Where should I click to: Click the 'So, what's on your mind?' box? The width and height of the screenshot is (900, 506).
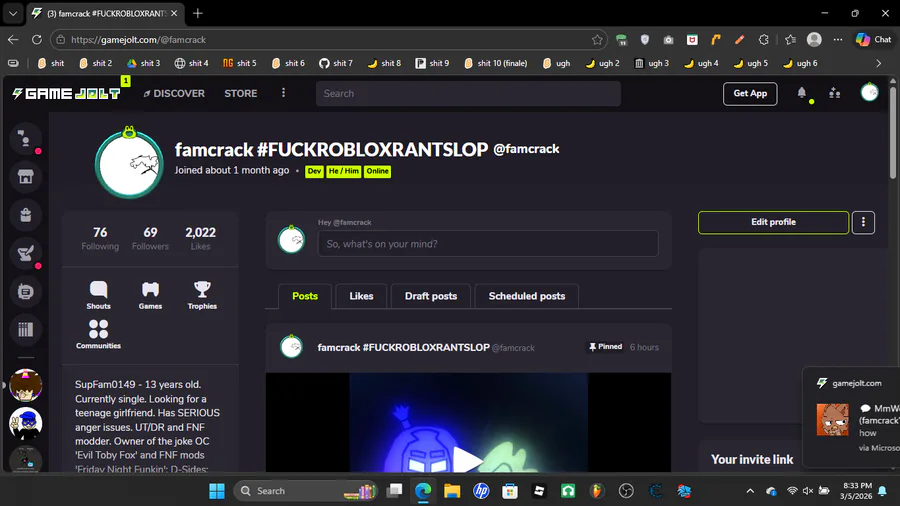(488, 244)
